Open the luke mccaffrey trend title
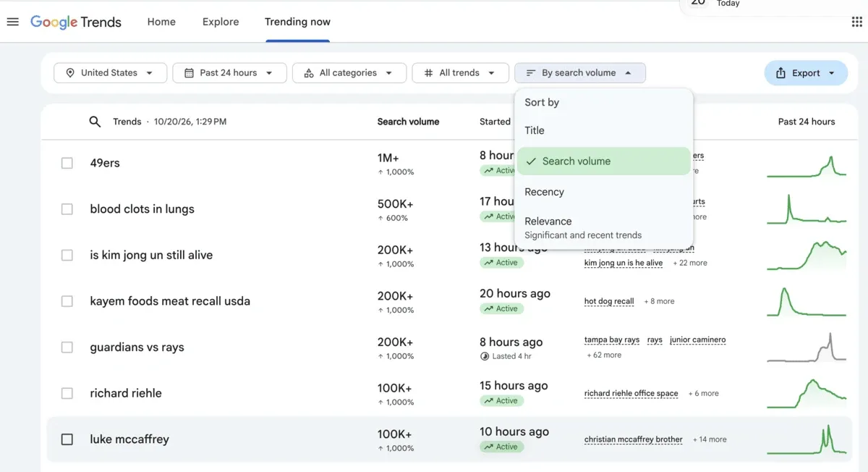Screen dimensions: 868x472 [129, 439]
